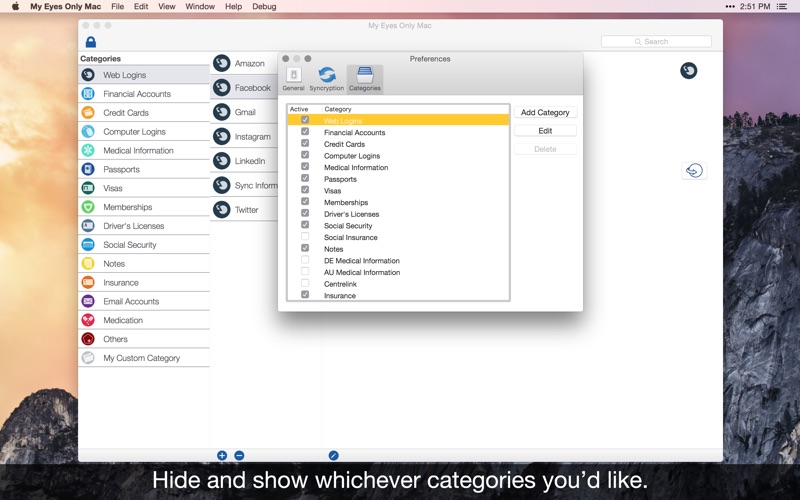Viewport: 800px width, 500px height.
Task: Open the Syncryption preferences tab
Action: tap(327, 79)
